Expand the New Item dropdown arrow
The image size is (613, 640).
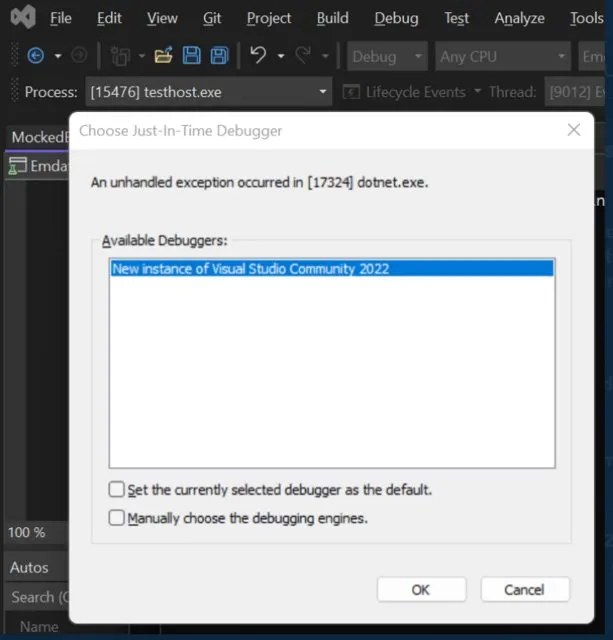[x=142, y=56]
